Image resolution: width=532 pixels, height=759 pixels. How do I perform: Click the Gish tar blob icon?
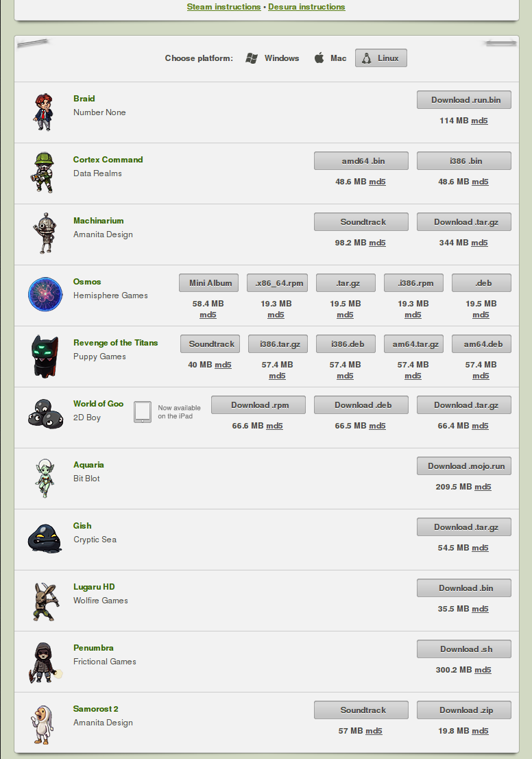click(x=45, y=538)
